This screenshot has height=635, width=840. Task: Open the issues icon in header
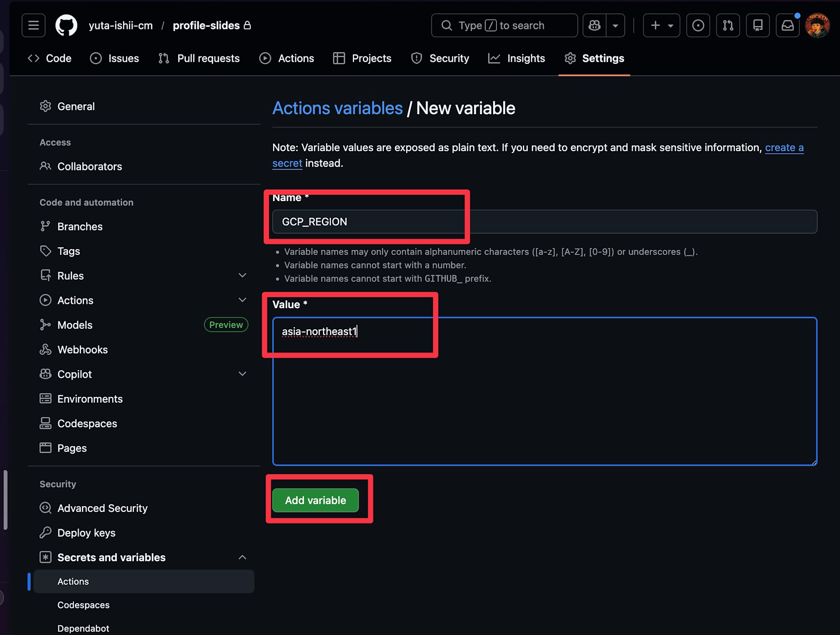(x=698, y=26)
